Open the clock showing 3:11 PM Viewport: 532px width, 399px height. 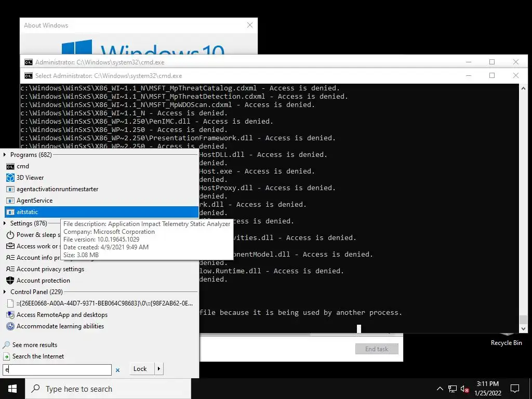(487, 389)
